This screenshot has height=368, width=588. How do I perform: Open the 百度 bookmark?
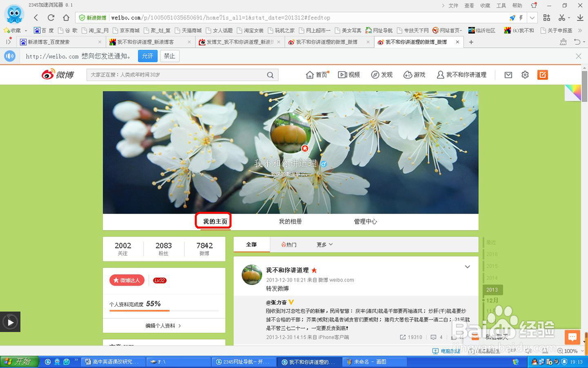point(44,31)
